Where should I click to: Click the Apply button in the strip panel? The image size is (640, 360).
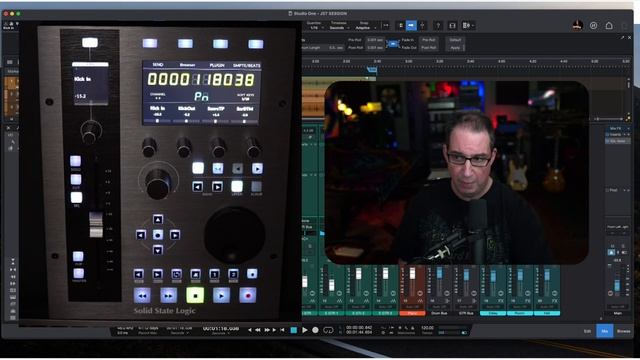(x=455, y=48)
